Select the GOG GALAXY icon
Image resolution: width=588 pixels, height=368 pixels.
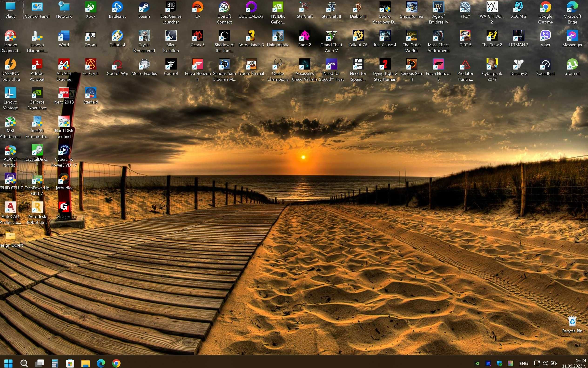coord(251,10)
